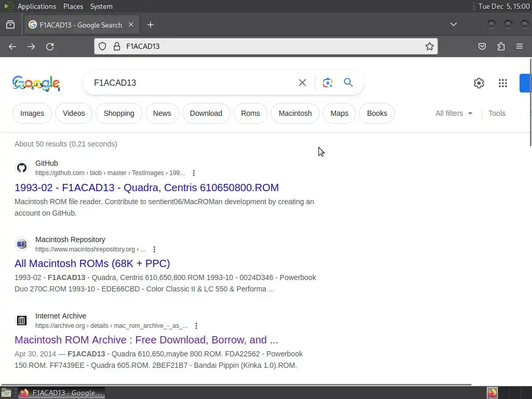Open the tracking protection shield icon
Screen dimensions: 532x399
point(102,46)
